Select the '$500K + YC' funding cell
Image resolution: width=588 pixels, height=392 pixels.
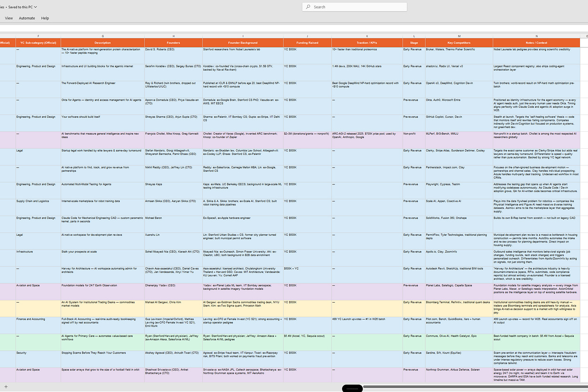click(x=307, y=276)
